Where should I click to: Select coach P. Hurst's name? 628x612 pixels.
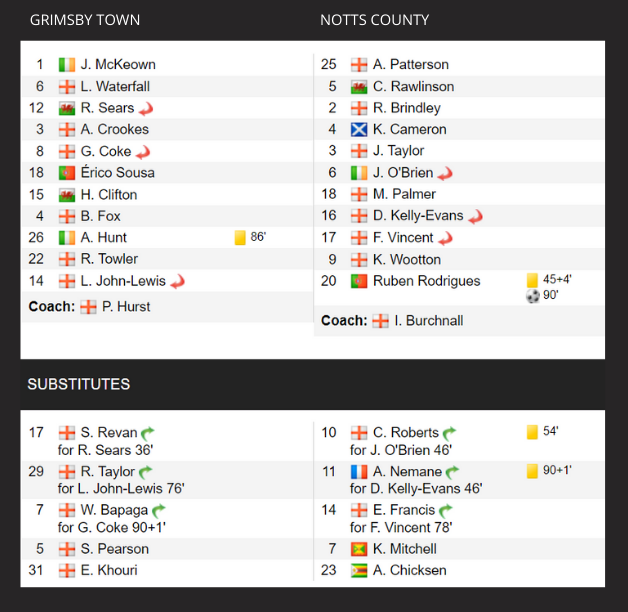coord(128,307)
